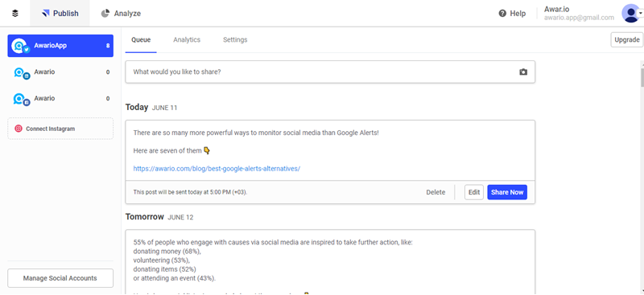
Task: Click the Help question mark icon
Action: coord(502,14)
